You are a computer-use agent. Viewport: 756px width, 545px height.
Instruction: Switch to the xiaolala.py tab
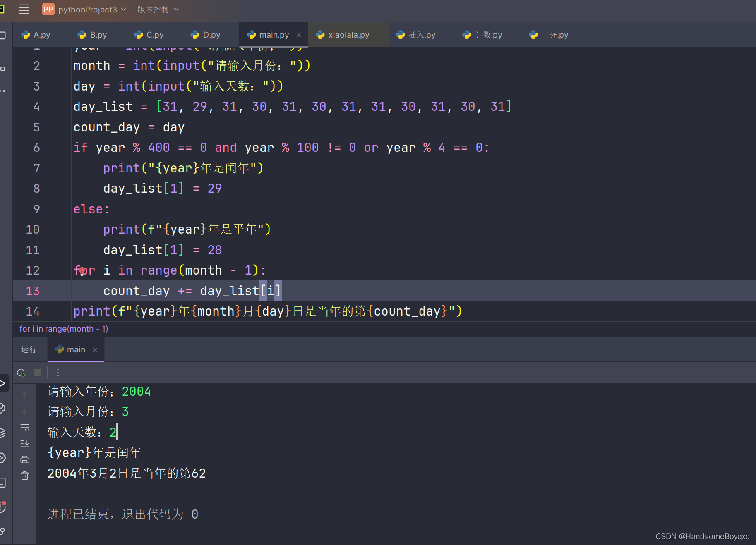point(348,35)
